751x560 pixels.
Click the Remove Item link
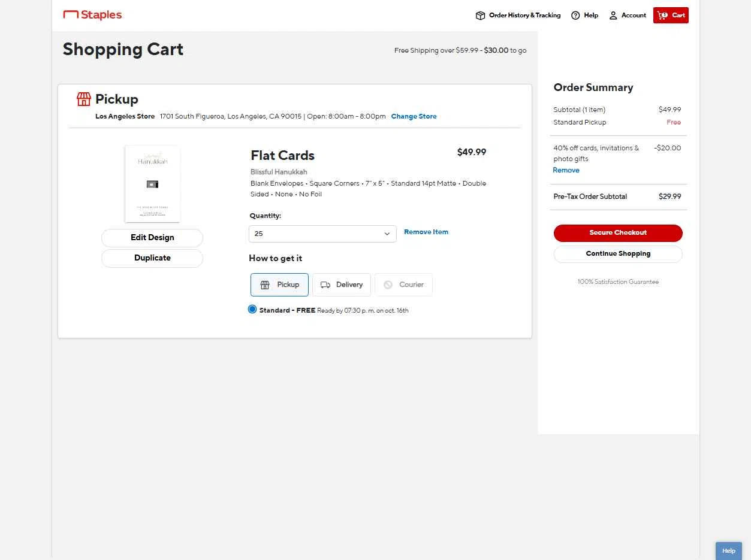pos(426,232)
